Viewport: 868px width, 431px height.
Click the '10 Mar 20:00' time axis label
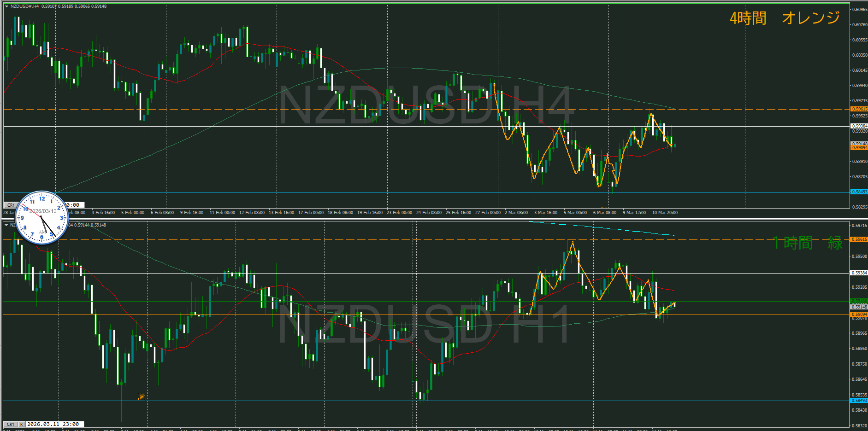pos(664,213)
